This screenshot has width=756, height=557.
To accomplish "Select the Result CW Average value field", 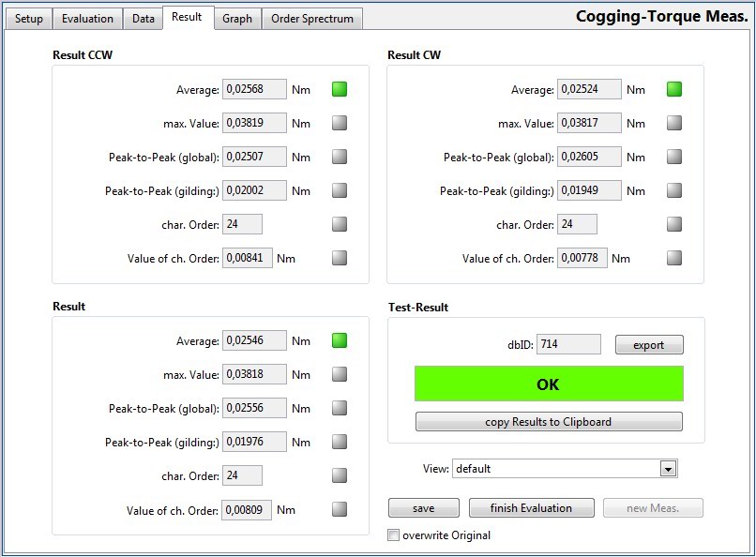I will tap(590, 90).
